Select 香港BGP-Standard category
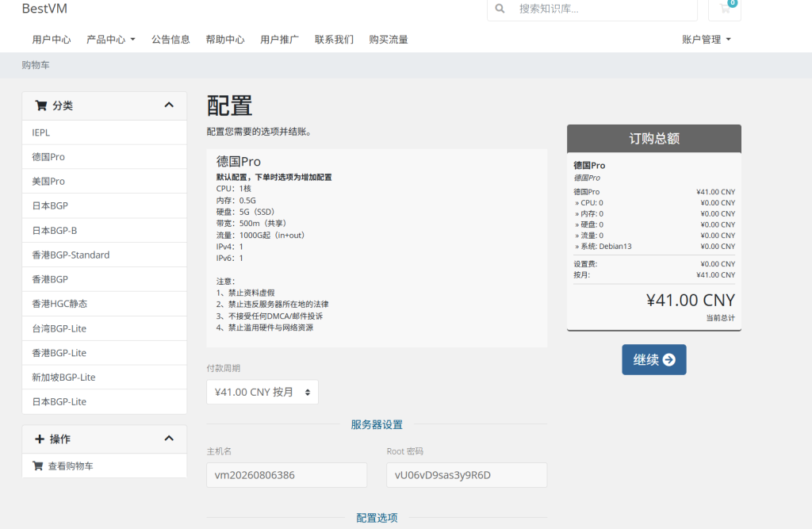 coord(105,255)
